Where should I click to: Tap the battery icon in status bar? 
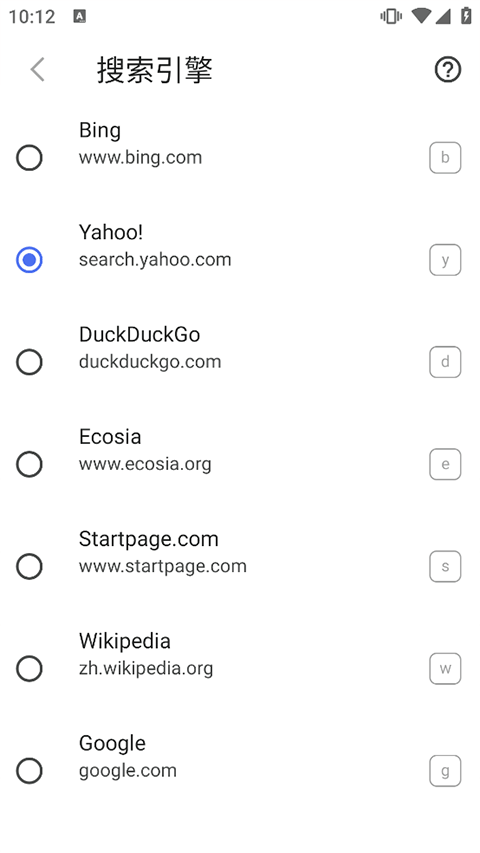click(x=466, y=16)
